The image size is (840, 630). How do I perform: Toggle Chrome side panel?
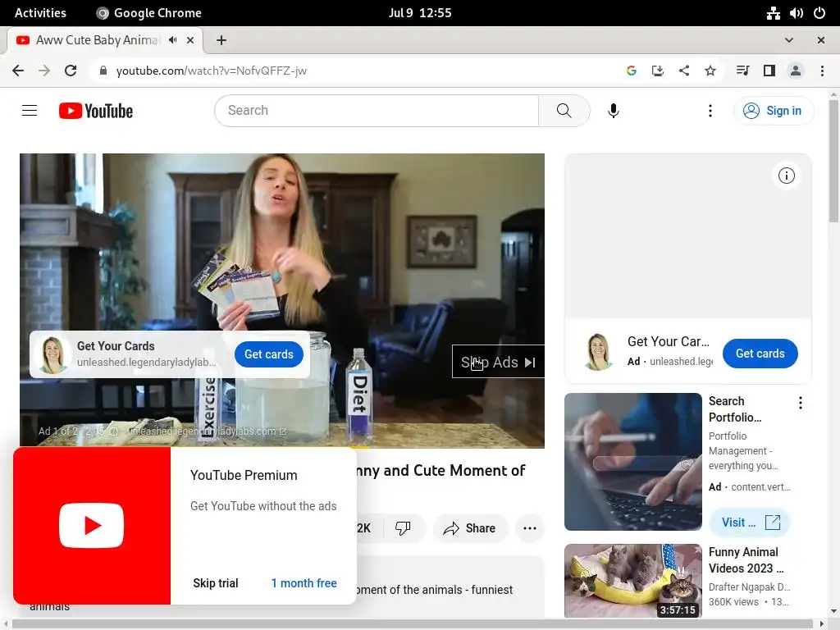pos(769,71)
